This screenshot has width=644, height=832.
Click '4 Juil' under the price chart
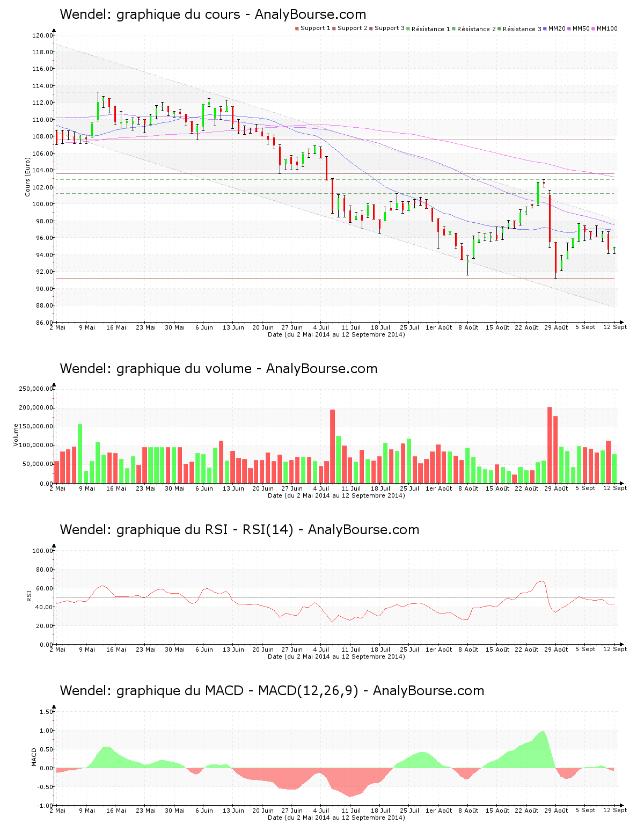click(x=321, y=327)
